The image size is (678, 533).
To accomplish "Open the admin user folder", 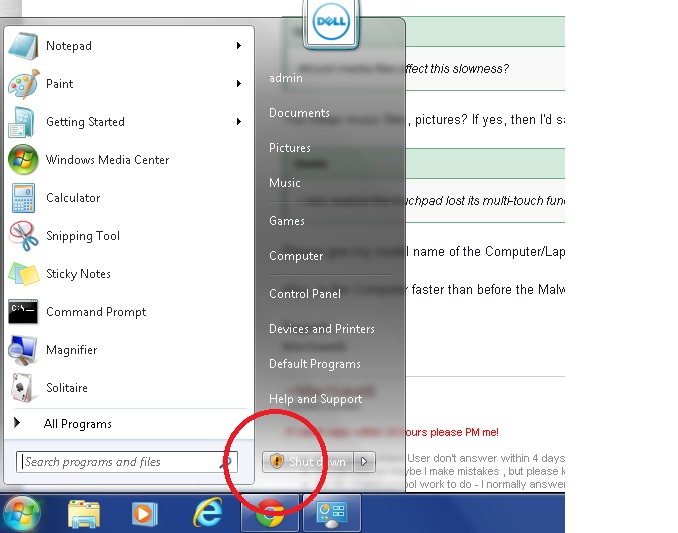I will (x=286, y=78).
